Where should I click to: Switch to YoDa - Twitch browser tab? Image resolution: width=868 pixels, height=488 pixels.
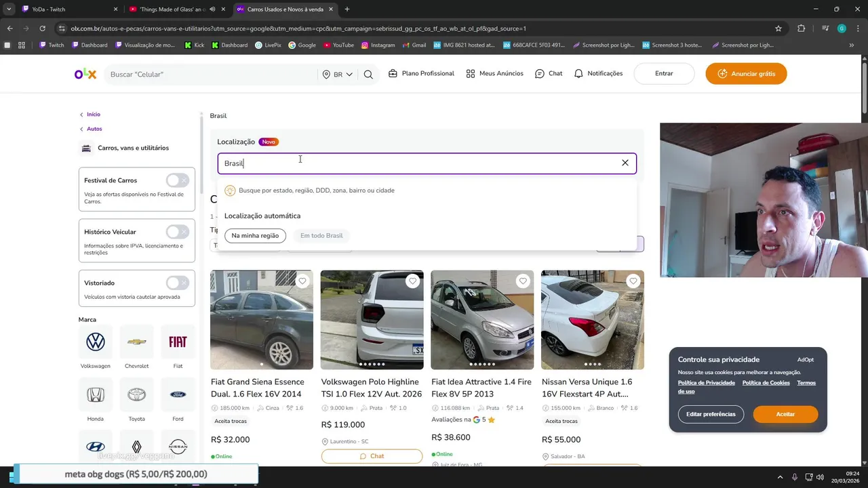click(68, 9)
